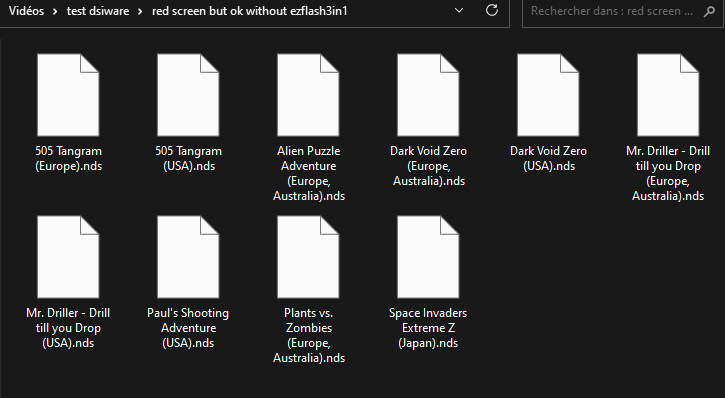Image resolution: width=725 pixels, height=398 pixels.
Task: Select the 505 Tangram (USA).nds file icon
Action: [188, 95]
